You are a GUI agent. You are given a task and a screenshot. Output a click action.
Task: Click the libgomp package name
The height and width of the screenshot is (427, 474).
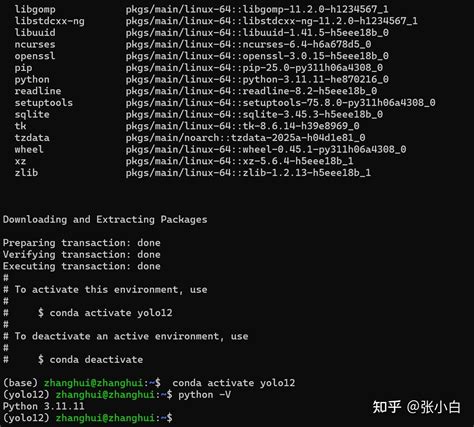pyautogui.click(x=35, y=9)
